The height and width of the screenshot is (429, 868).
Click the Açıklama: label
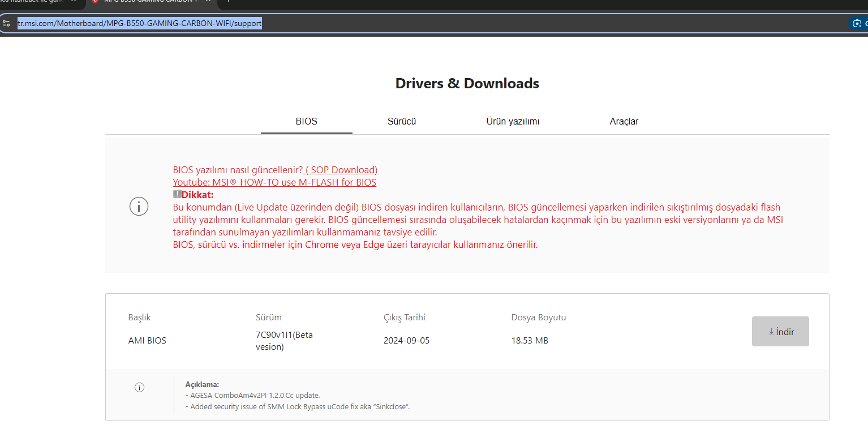[202, 384]
